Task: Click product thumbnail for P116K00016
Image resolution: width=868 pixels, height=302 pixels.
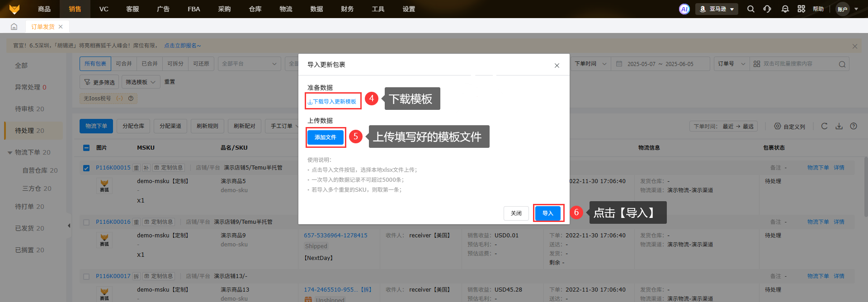Action: click(x=104, y=240)
